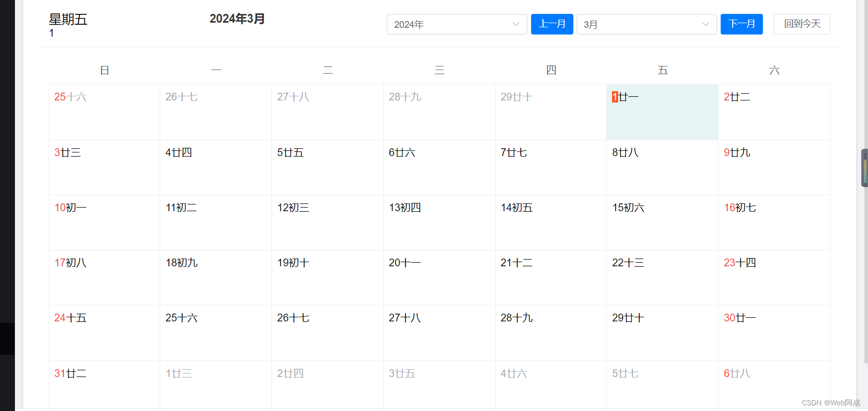Select date 10初一

105,222
